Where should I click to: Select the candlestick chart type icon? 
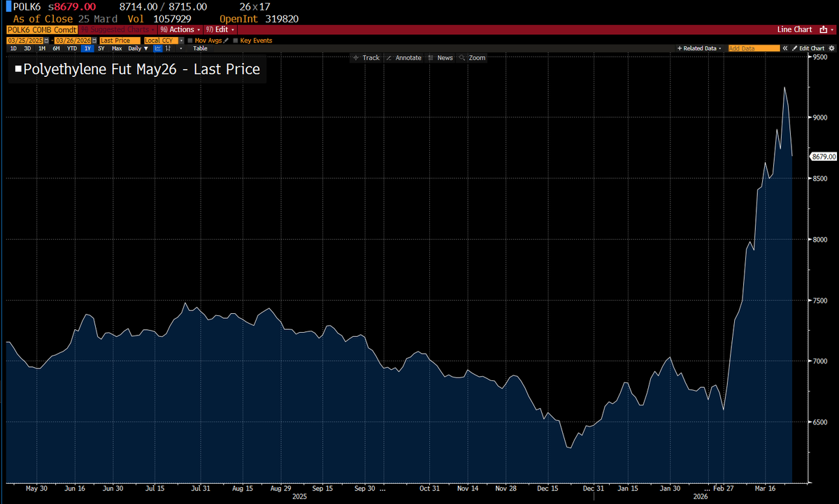pos(168,48)
